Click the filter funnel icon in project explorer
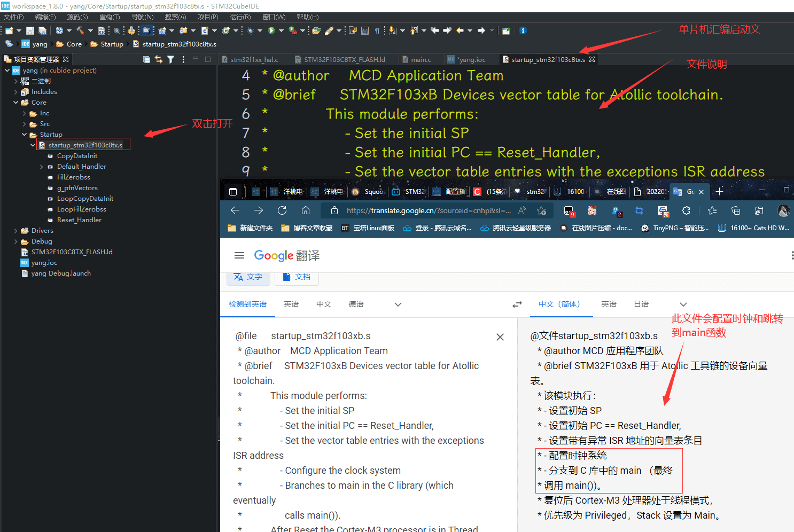This screenshot has height=532, width=794. (170, 59)
